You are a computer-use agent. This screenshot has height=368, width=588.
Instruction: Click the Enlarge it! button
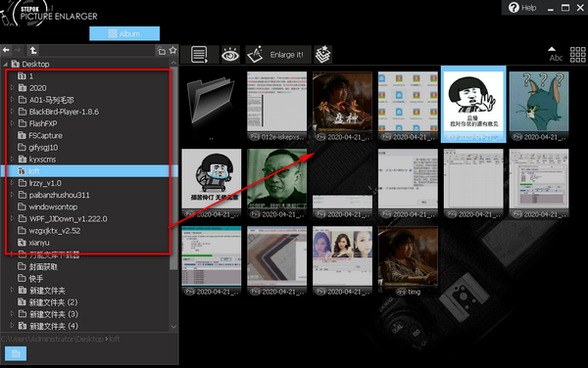click(278, 55)
